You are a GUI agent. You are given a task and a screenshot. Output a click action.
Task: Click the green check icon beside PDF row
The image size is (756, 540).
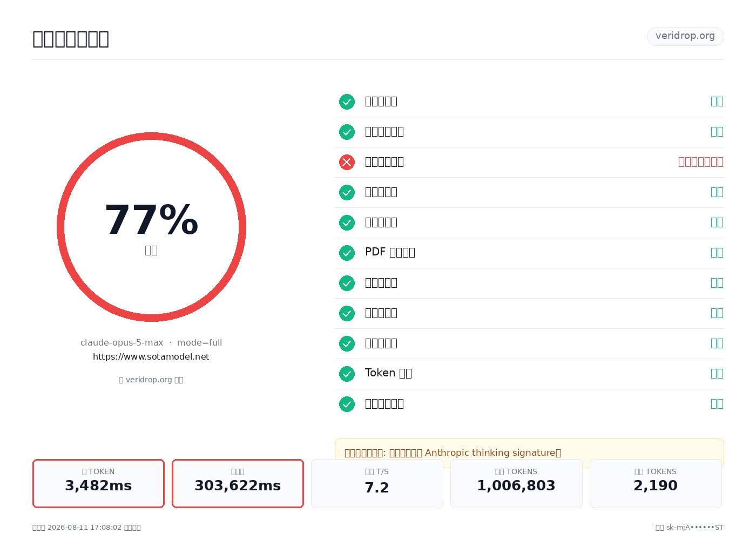pos(347,253)
